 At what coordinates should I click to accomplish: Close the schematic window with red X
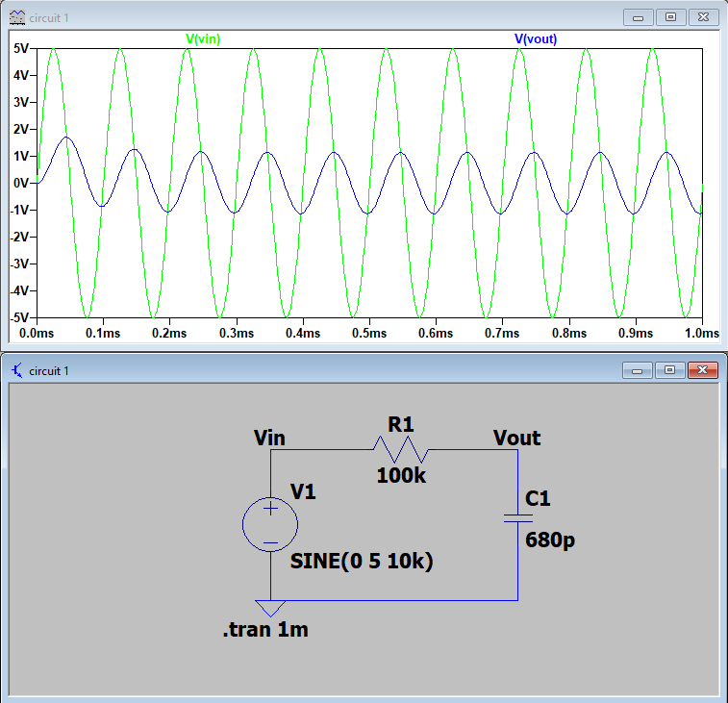pos(702,370)
